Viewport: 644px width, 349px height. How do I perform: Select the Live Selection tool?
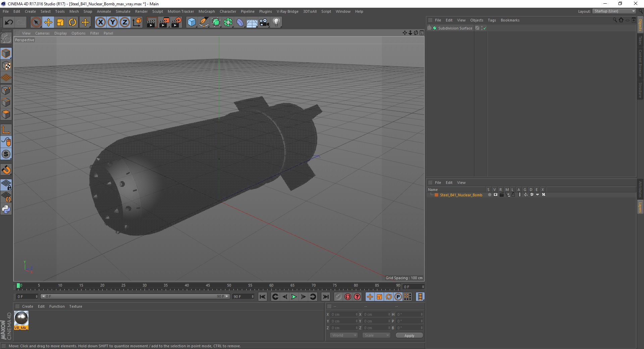click(36, 22)
